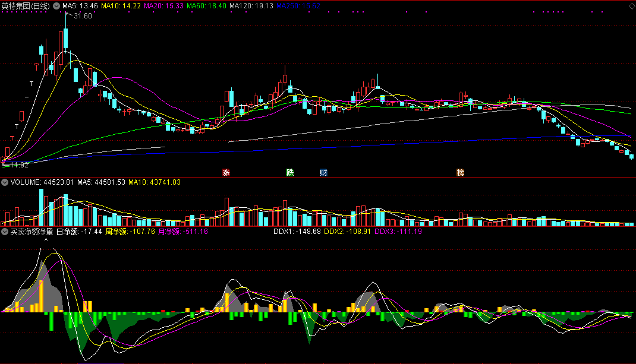Expand the VOLUME indicator dropdown arrow
The height and width of the screenshot is (364, 636).
point(5,182)
